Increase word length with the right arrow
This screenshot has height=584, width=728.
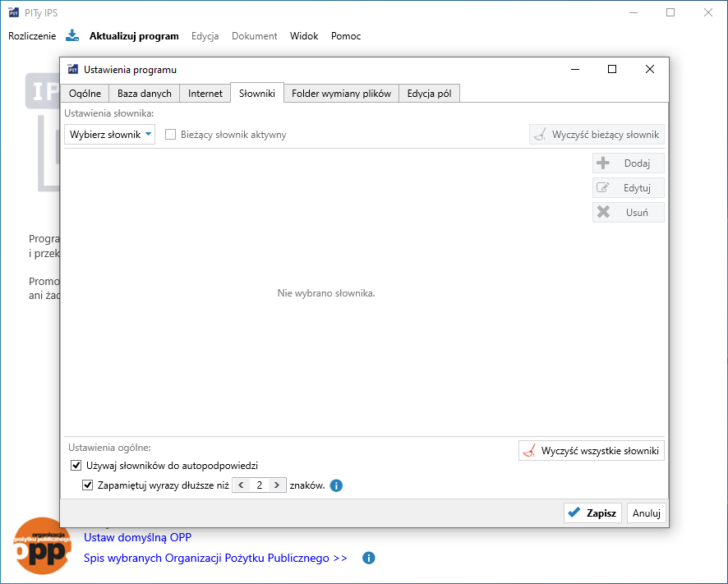click(x=277, y=485)
